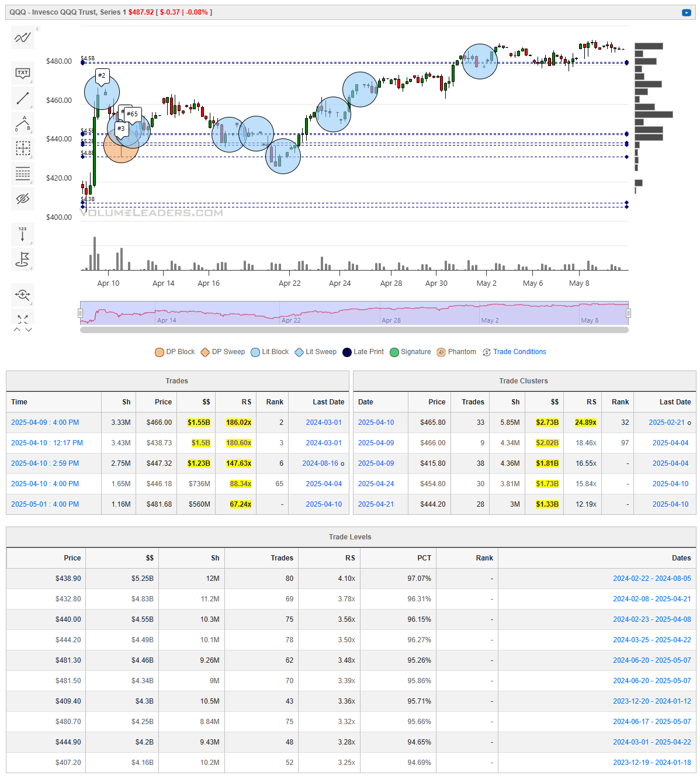Click the toolbar scroll-down caret
The width and height of the screenshot is (700, 779).
click(x=29, y=330)
